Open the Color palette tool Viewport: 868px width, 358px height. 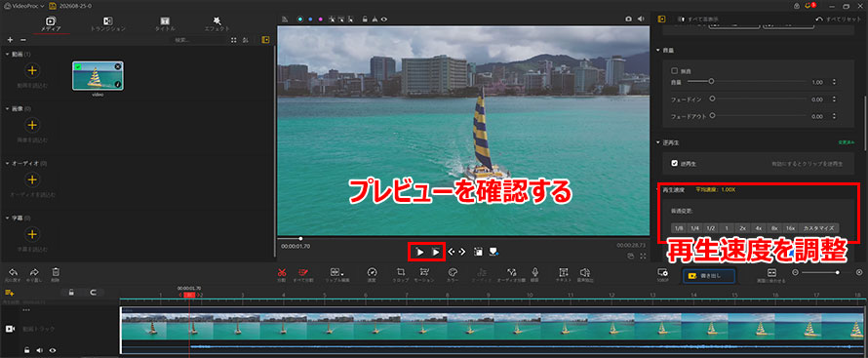[453, 272]
